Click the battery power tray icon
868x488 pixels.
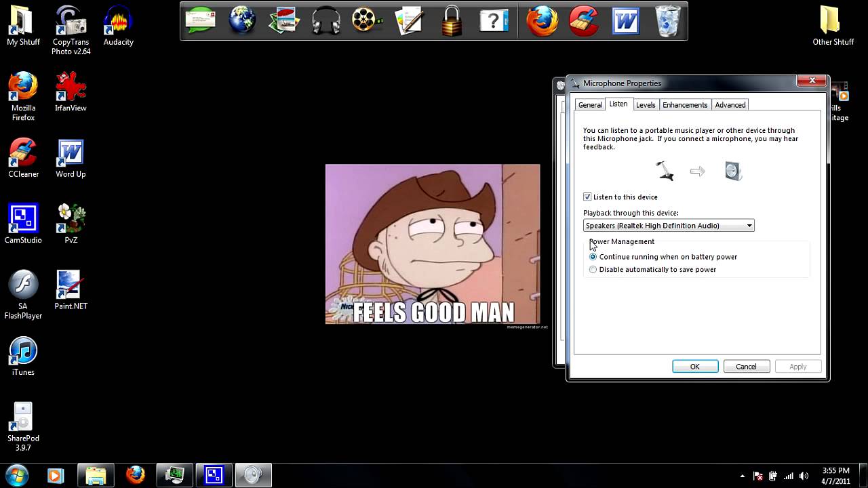(773, 476)
